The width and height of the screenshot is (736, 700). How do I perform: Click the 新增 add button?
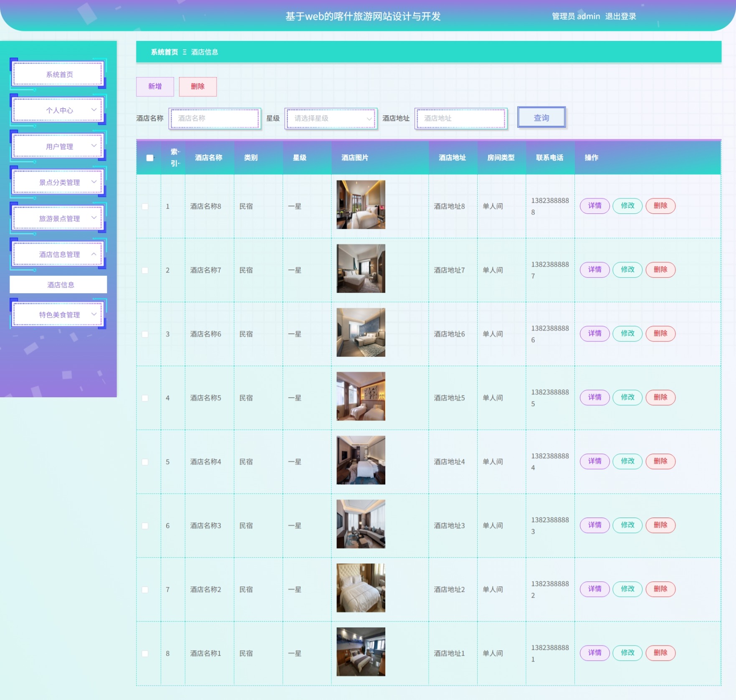(x=155, y=86)
